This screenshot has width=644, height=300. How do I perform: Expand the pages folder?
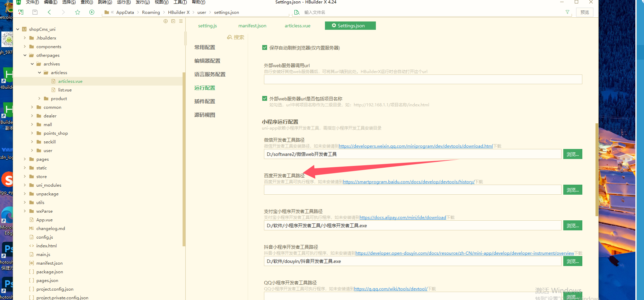pos(25,159)
